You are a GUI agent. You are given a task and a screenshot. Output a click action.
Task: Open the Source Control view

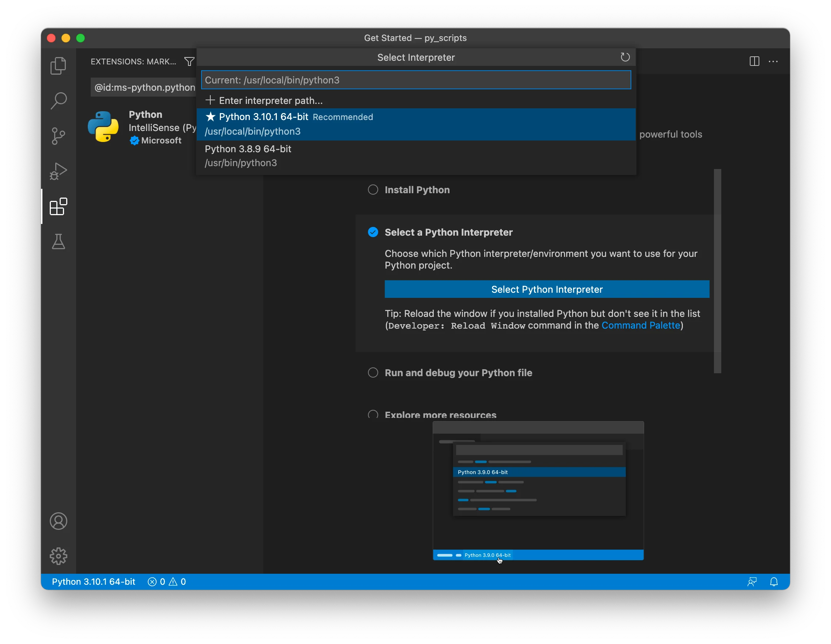pos(58,136)
